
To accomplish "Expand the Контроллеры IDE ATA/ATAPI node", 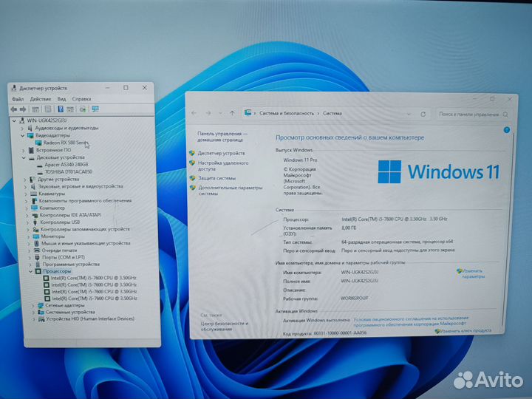I will (27, 216).
